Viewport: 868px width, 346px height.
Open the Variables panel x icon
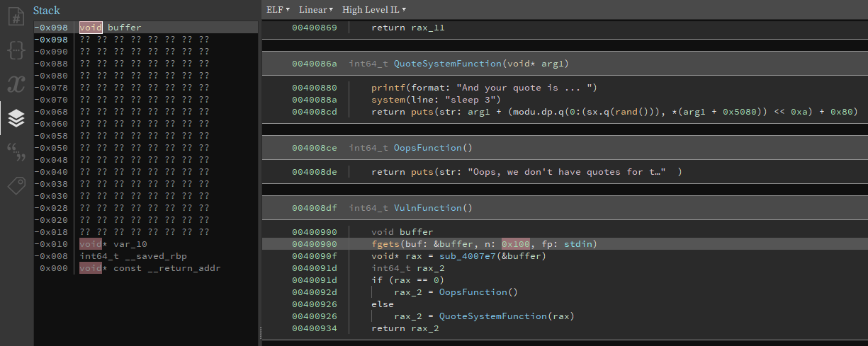point(16,84)
